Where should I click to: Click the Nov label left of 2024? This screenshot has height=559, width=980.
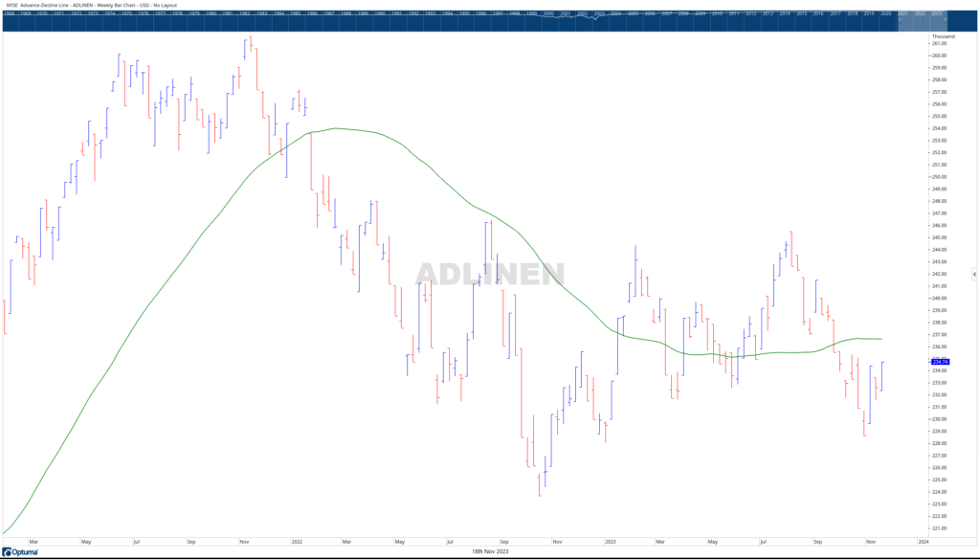(x=870, y=542)
